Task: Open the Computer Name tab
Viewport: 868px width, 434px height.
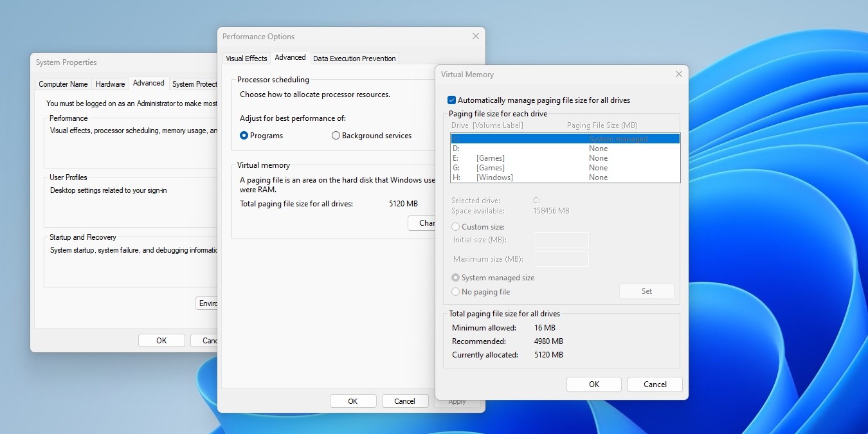Action: 63,84
